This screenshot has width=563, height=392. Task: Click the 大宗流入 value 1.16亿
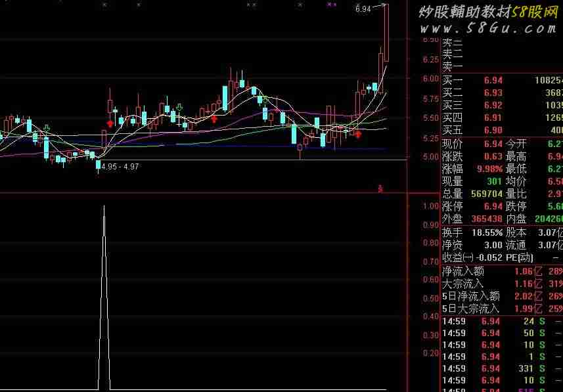528,284
